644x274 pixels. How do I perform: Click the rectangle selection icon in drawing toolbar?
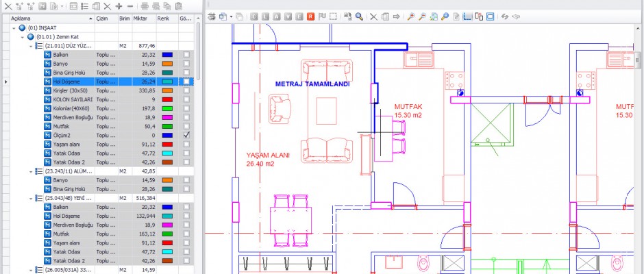pos(333,16)
